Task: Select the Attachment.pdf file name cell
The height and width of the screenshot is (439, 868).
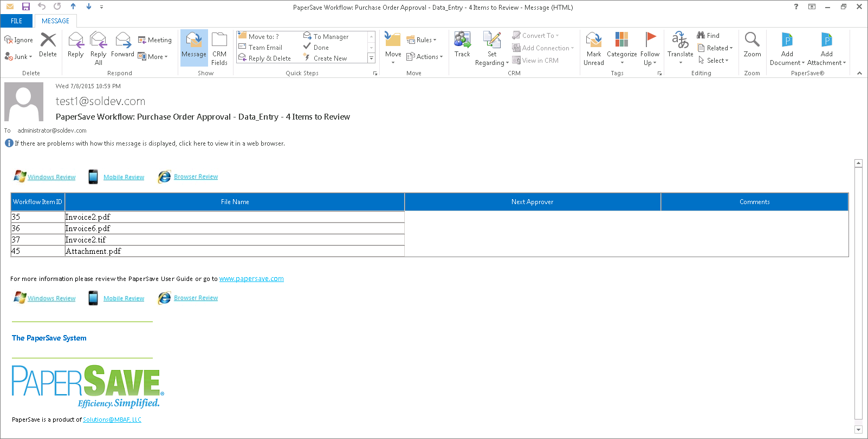Action: (x=235, y=251)
